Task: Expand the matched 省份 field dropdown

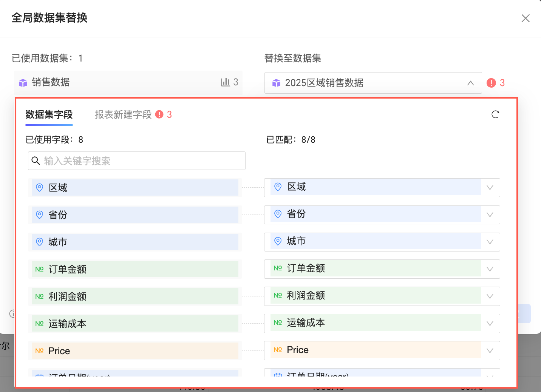Action: (x=490, y=215)
